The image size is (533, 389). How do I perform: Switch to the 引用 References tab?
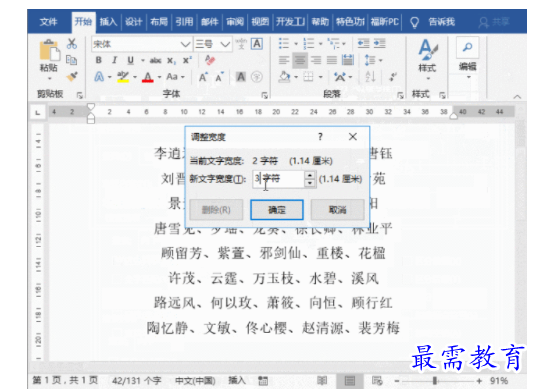[184, 22]
